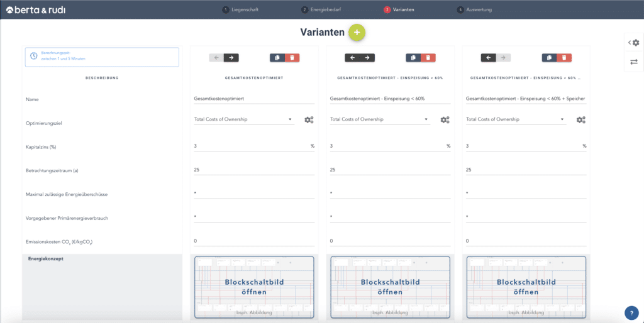
Task: Open optimization settings gears for first variant
Action: point(309,119)
